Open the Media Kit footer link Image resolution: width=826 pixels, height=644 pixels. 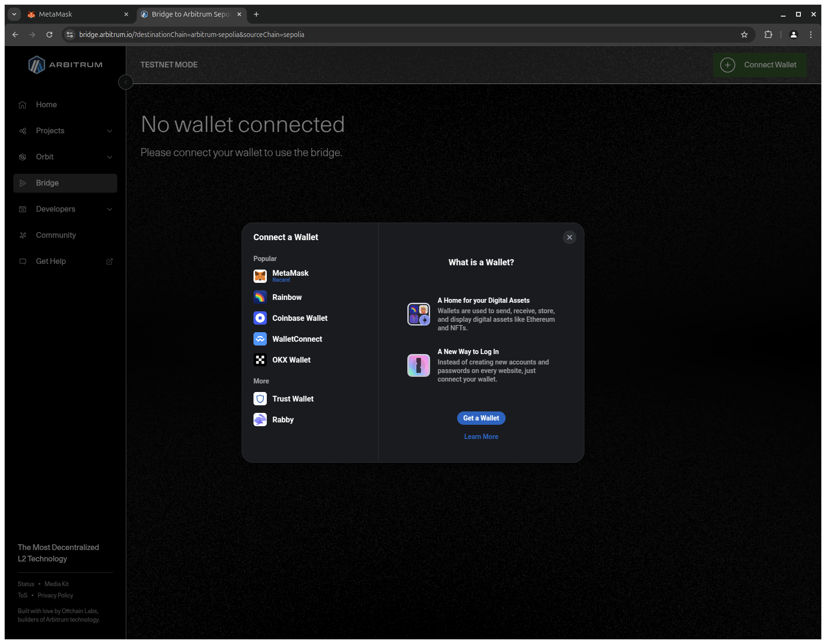(x=56, y=584)
